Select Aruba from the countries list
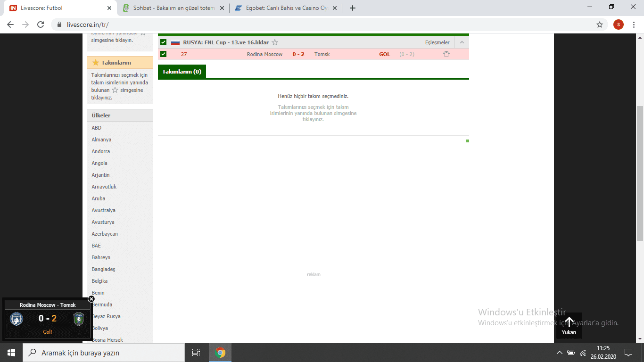 point(99,198)
